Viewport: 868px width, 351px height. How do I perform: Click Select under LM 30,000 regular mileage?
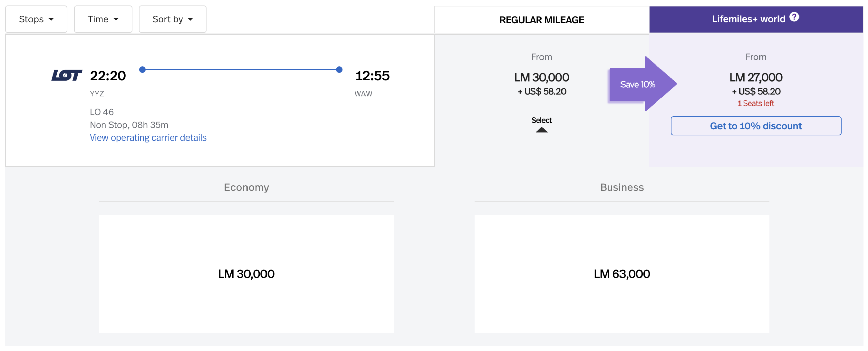541,120
